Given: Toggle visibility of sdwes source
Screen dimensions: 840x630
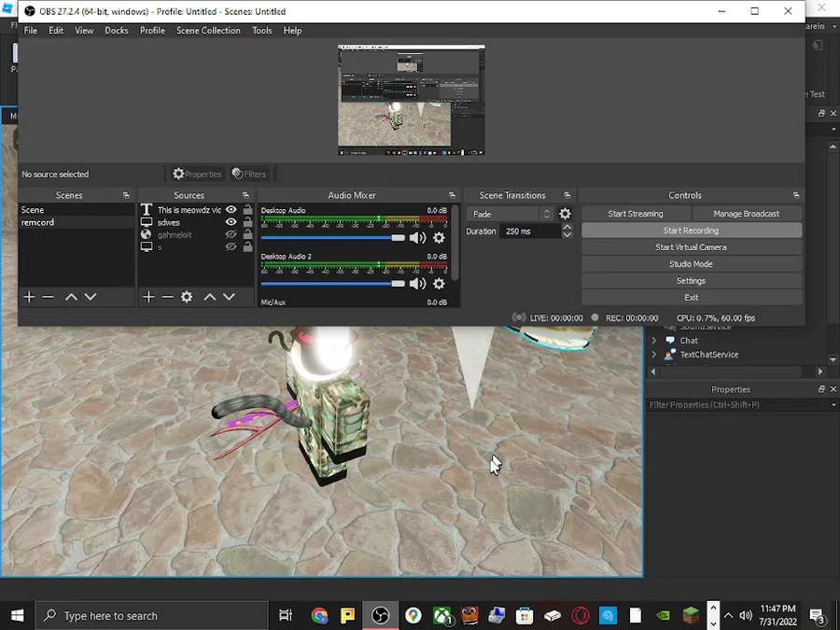Looking at the screenshot, I should click(x=231, y=222).
